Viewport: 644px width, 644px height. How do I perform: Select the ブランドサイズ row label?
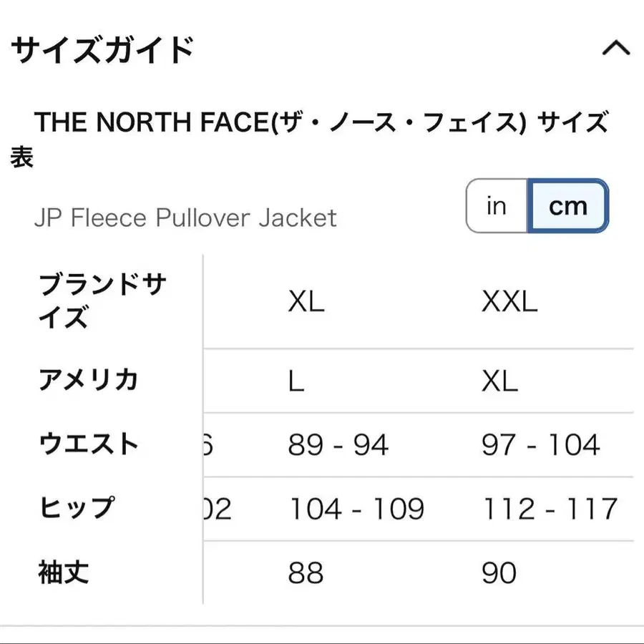102,301
